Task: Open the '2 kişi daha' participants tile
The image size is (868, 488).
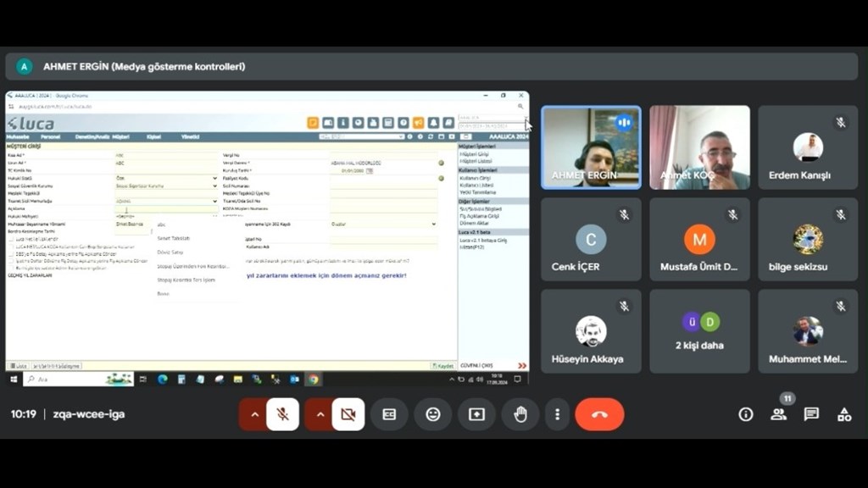Action: click(x=699, y=331)
